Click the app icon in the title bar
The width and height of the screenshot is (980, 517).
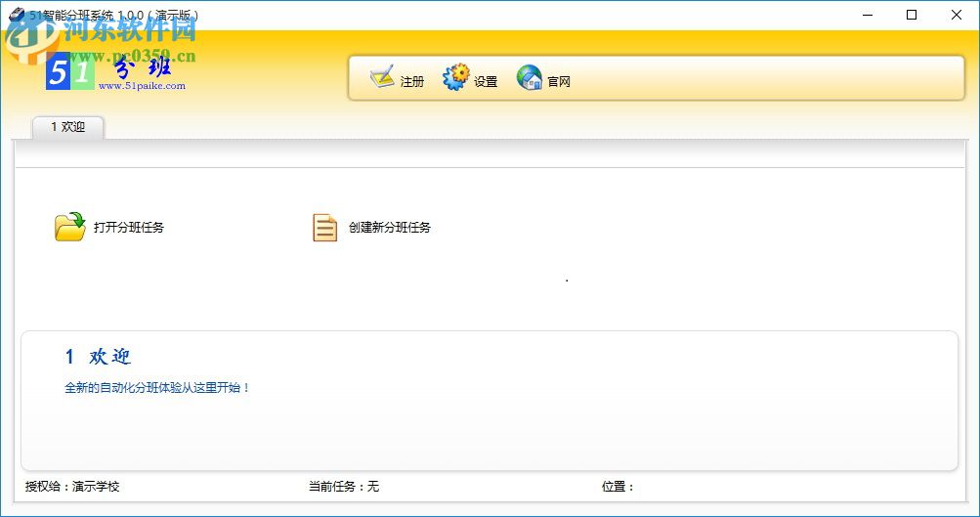(x=18, y=15)
